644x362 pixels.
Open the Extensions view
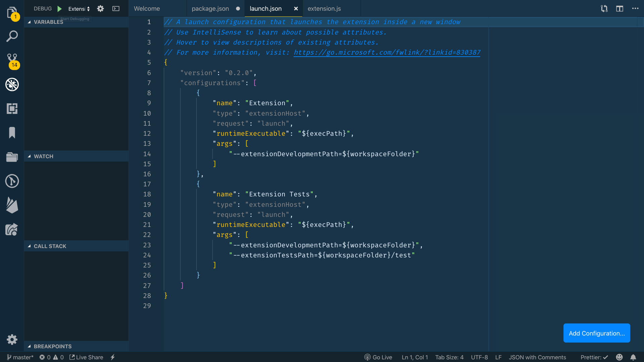click(12, 109)
